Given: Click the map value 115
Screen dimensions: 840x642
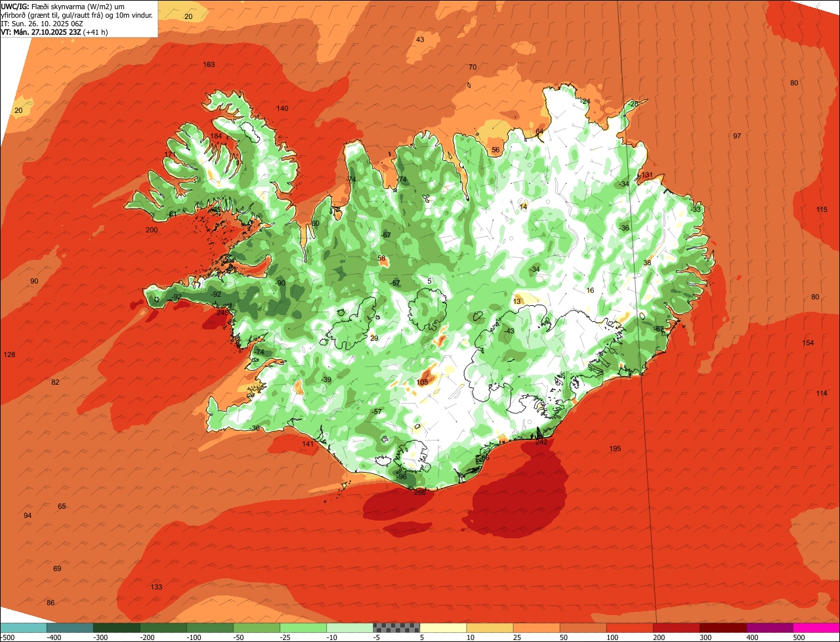Looking at the screenshot, I should click(x=822, y=209).
